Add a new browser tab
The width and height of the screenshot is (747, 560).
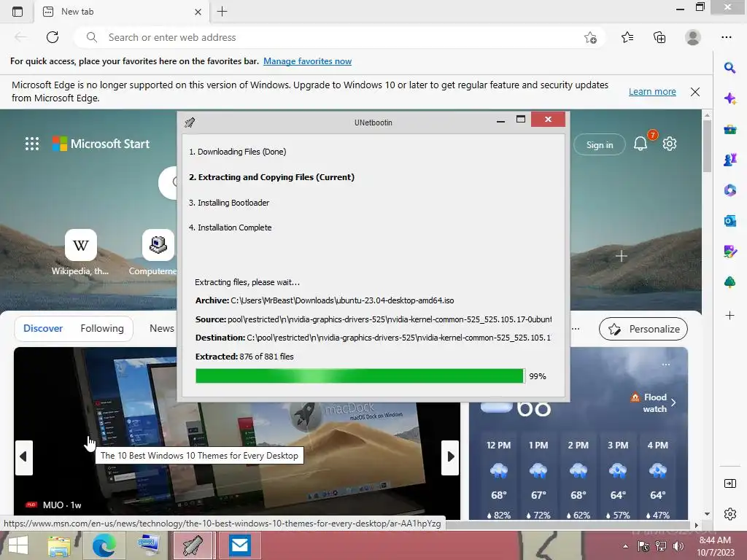click(x=222, y=12)
